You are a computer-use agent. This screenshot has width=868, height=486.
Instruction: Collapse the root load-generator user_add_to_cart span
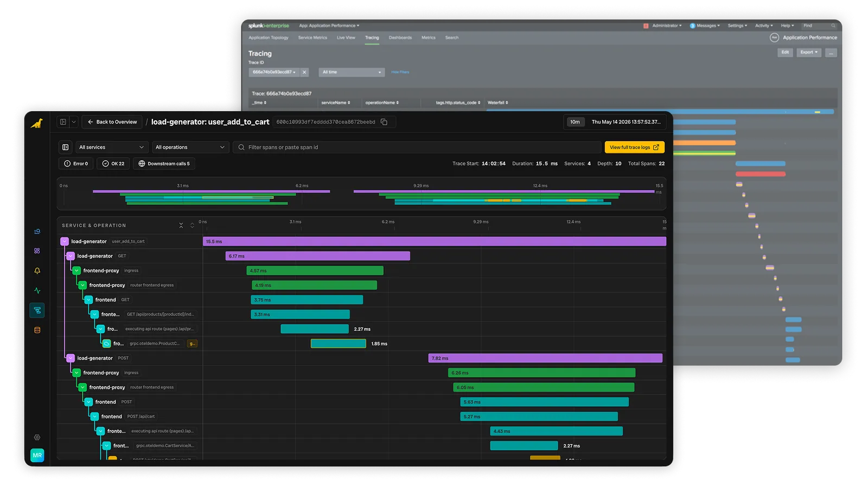coord(65,241)
